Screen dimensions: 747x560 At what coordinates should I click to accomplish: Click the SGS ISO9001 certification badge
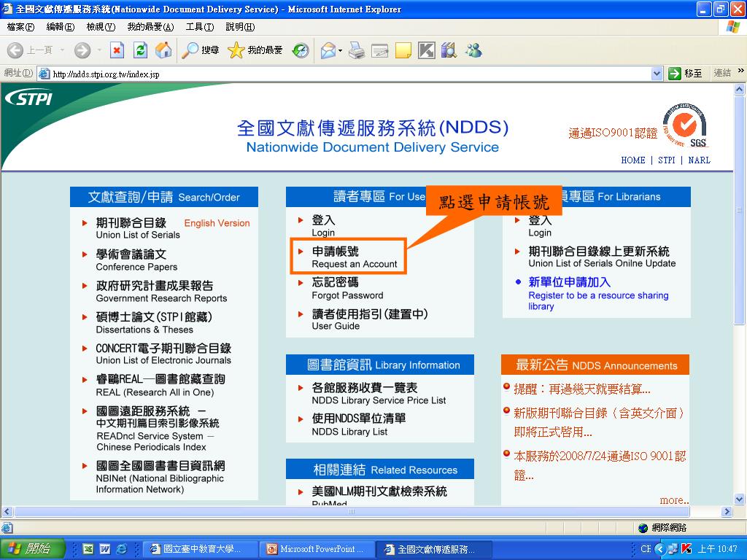pyautogui.click(x=684, y=125)
